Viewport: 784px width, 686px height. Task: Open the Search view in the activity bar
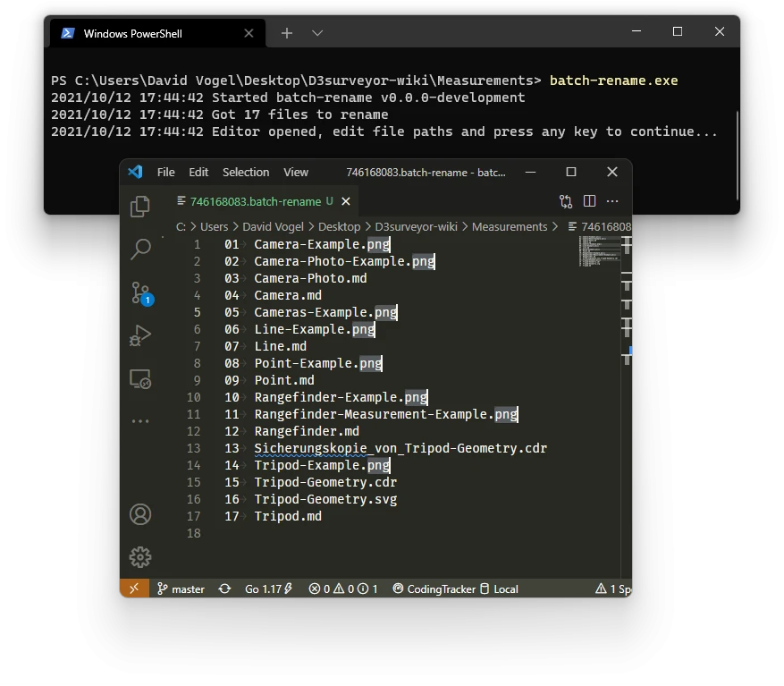point(140,249)
